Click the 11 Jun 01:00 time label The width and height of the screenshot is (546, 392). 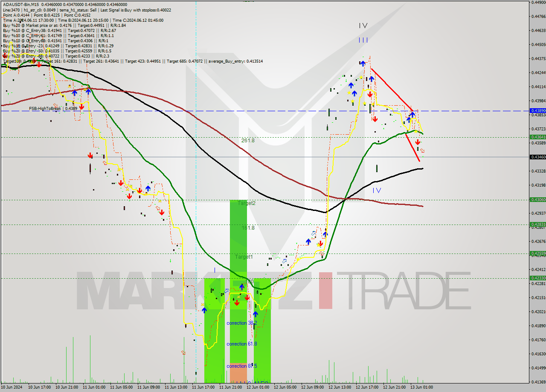(x=95, y=387)
